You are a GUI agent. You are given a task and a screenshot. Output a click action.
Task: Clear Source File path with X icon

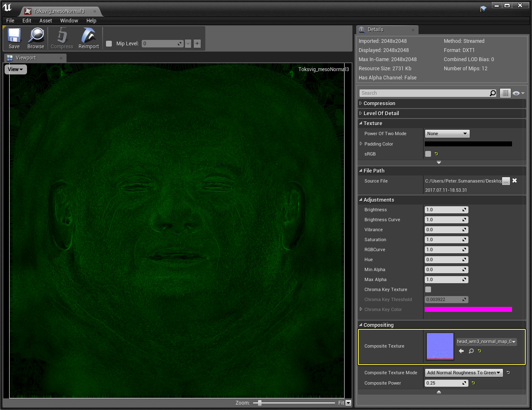pos(515,180)
